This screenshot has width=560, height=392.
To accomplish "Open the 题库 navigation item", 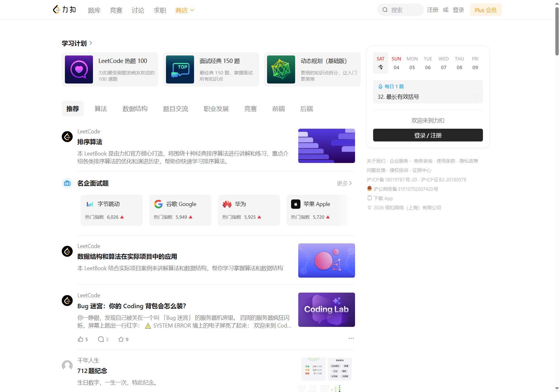I will tap(94, 10).
